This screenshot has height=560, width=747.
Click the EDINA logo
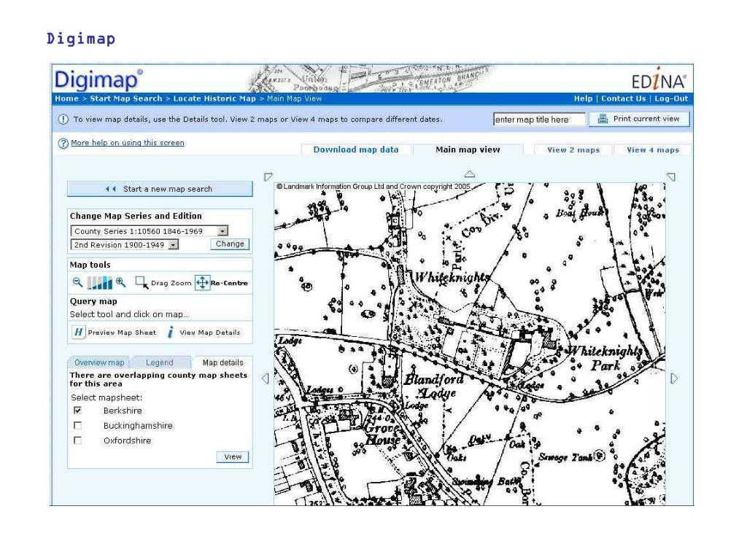[659, 79]
